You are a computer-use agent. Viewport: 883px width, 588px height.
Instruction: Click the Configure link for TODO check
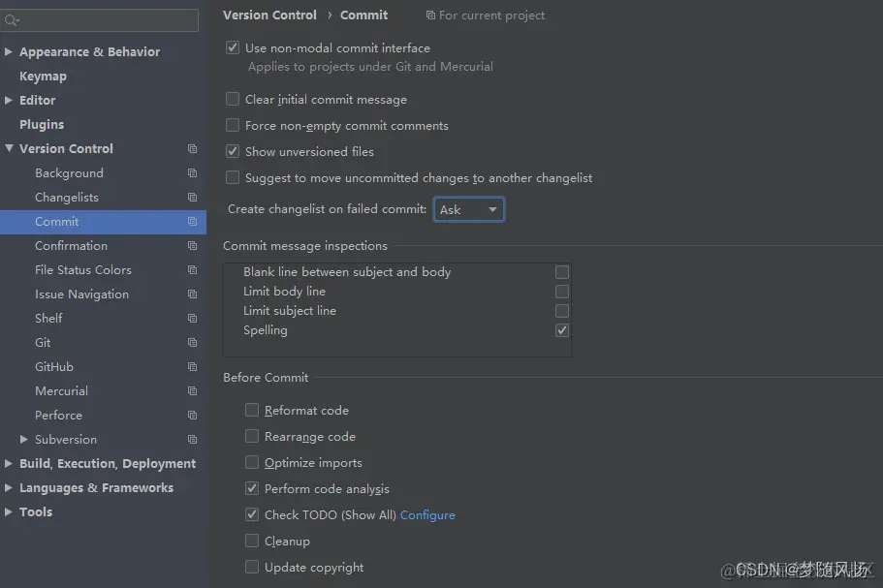click(x=427, y=515)
